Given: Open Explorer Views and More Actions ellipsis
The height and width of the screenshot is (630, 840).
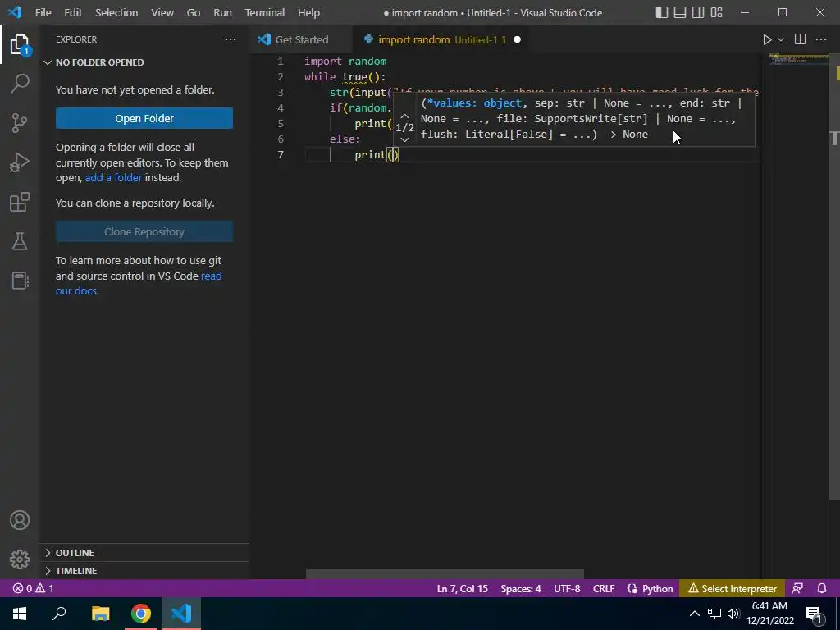Looking at the screenshot, I should point(231,39).
